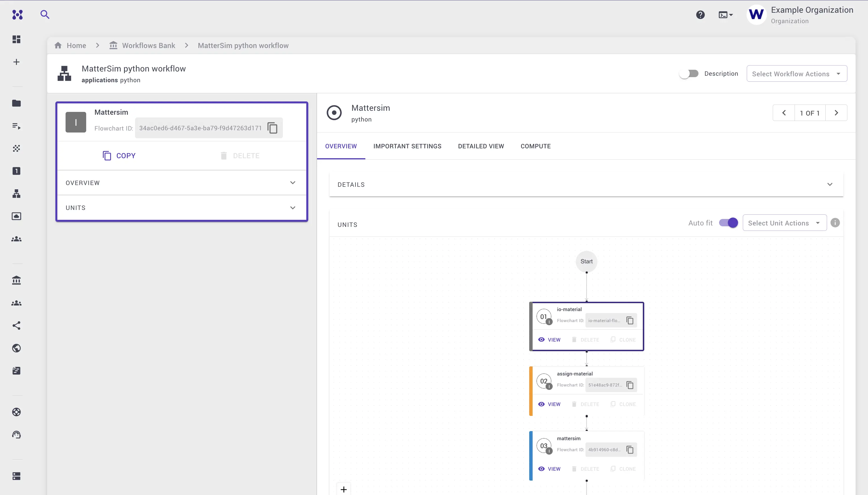
Task: Click MatterSim python workflow breadcrumb
Action: (243, 45)
